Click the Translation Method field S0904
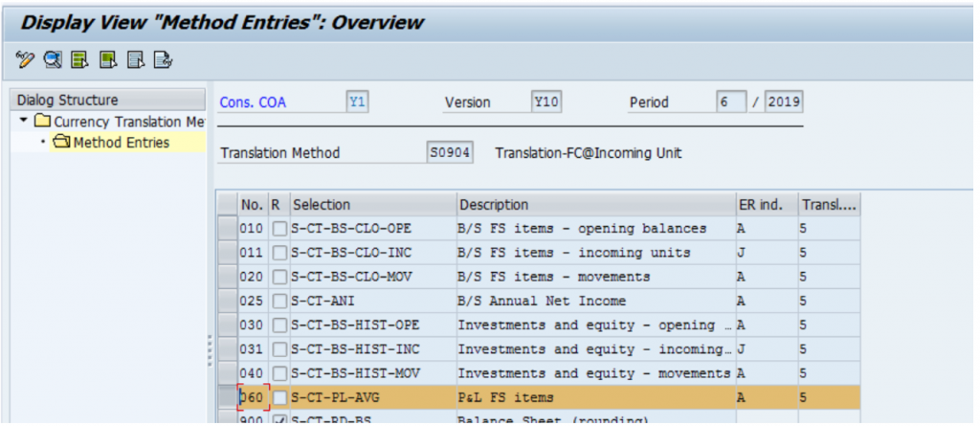The height and width of the screenshot is (426, 980). [x=450, y=152]
